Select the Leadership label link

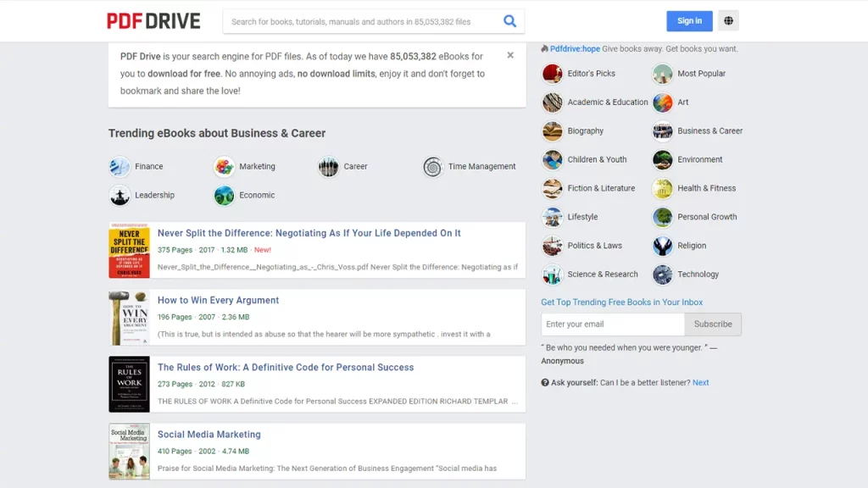[x=154, y=196]
